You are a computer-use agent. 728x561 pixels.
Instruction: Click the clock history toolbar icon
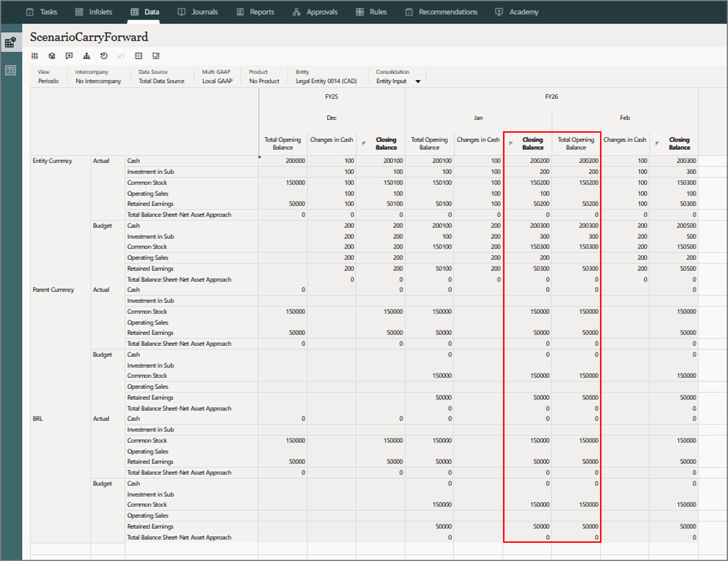coord(104,56)
